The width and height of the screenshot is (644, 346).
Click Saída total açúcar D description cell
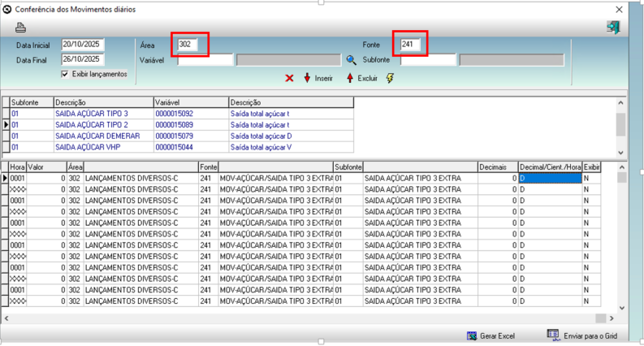291,136
